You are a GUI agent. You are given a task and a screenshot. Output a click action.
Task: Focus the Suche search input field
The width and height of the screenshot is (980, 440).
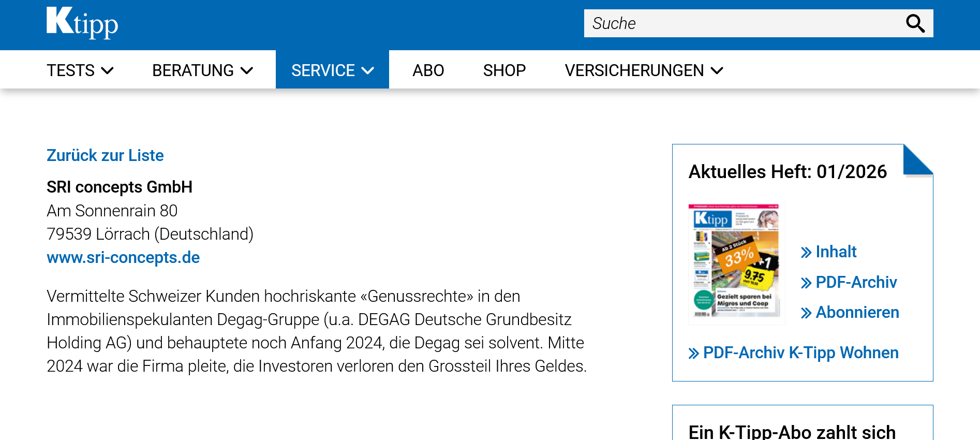pos(743,23)
